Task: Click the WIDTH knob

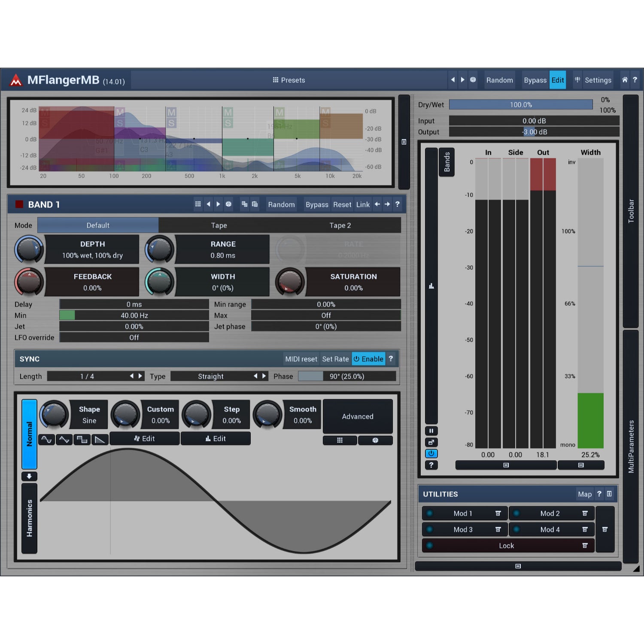Action: [x=160, y=282]
